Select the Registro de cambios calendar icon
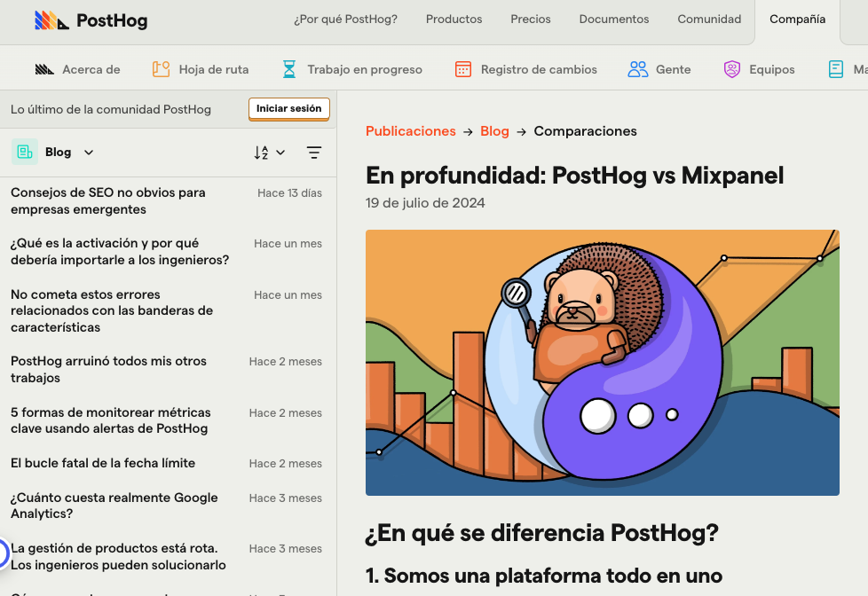This screenshot has height=596, width=868. 463,67
